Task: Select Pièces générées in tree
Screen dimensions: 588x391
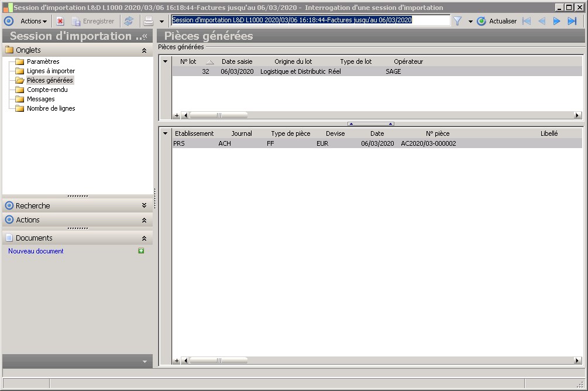Action: point(50,80)
